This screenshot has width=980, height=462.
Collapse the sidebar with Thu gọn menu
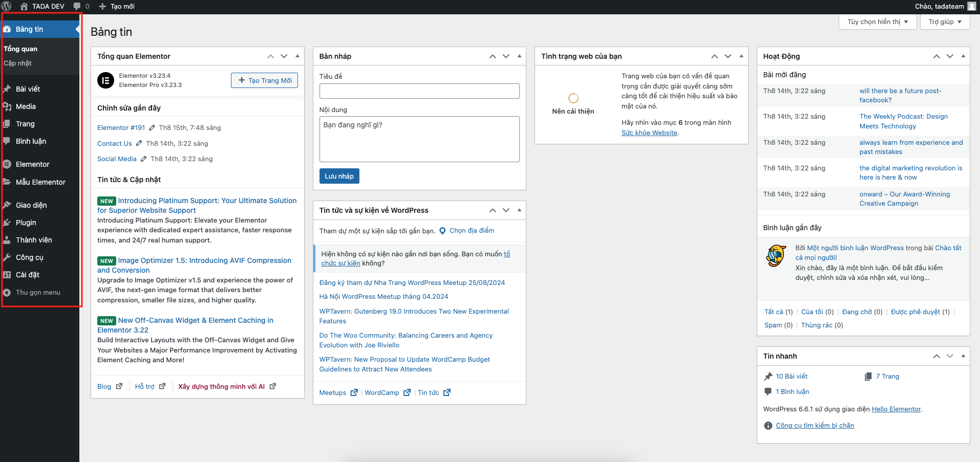coord(37,293)
